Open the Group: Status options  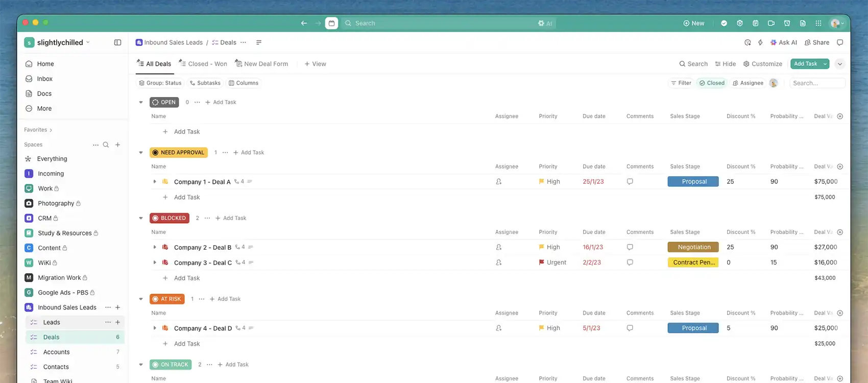coord(160,83)
